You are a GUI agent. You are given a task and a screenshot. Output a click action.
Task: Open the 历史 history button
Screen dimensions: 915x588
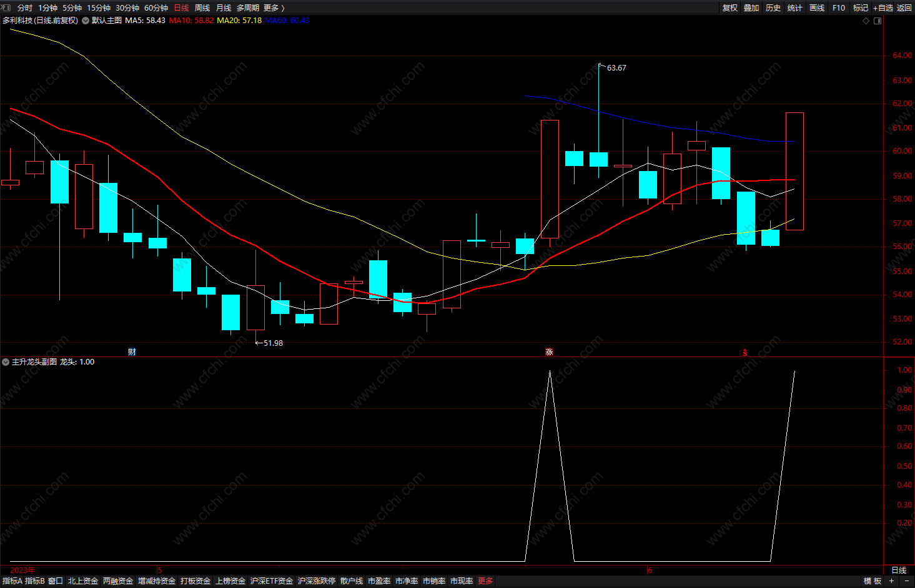click(x=773, y=8)
